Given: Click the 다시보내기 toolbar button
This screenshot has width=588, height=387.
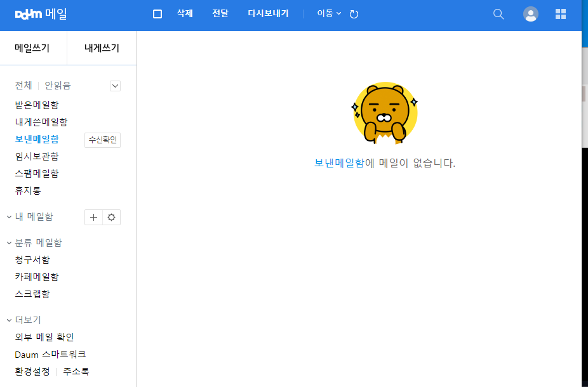Looking at the screenshot, I should (268, 14).
